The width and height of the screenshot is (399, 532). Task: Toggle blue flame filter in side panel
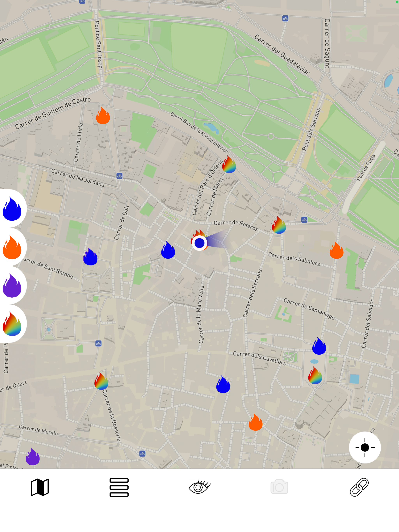(12, 209)
